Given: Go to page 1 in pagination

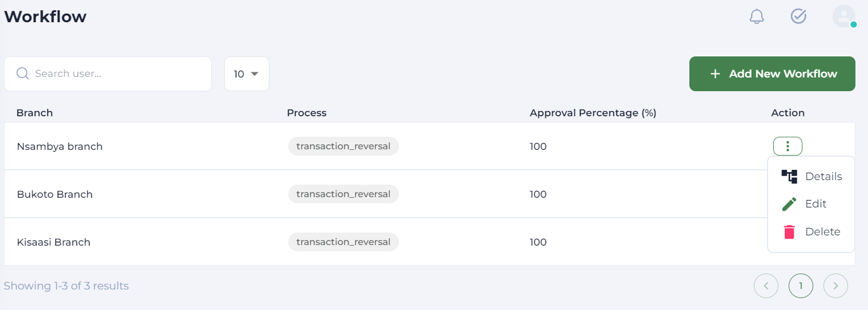Looking at the screenshot, I should pyautogui.click(x=801, y=286).
